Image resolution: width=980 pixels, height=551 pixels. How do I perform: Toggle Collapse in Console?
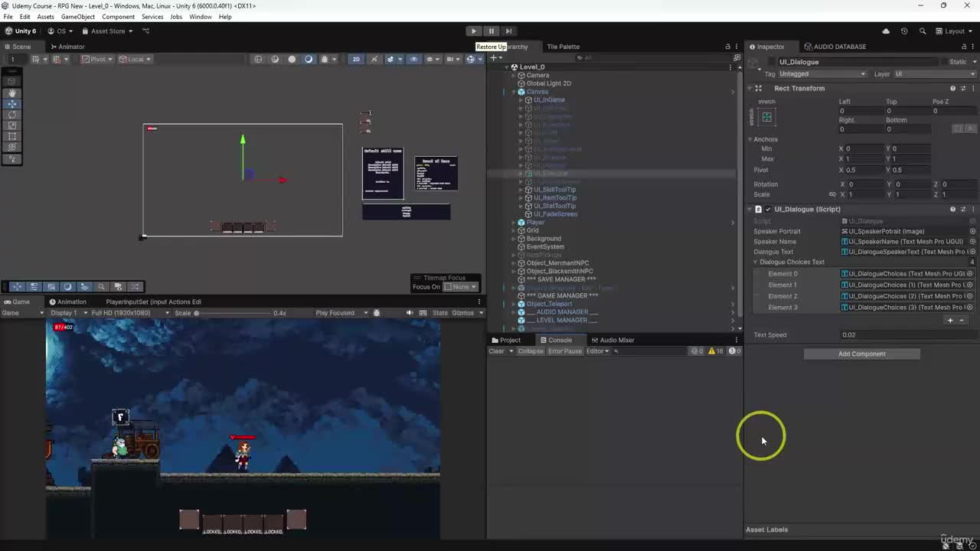(531, 351)
